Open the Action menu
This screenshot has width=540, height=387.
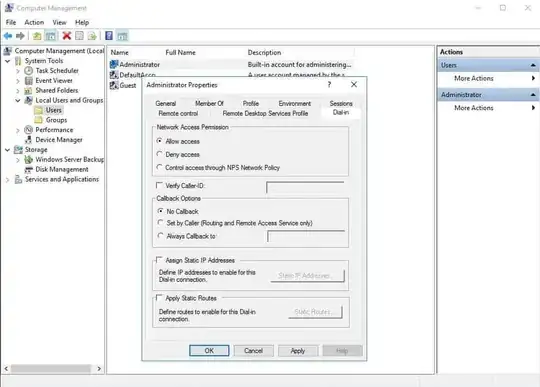34,22
